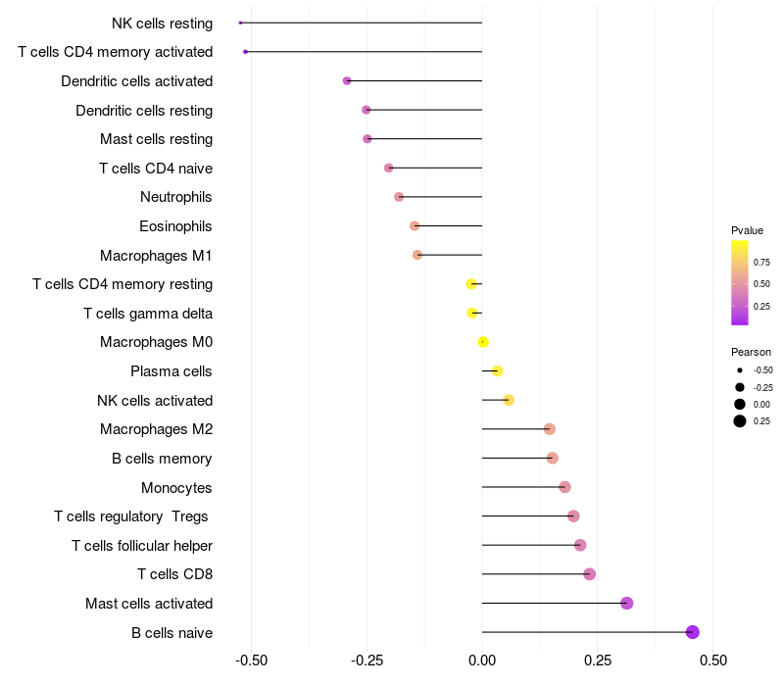Click the Pvalue gradient color bar
This screenshot has width=784, height=686.
pos(740,283)
